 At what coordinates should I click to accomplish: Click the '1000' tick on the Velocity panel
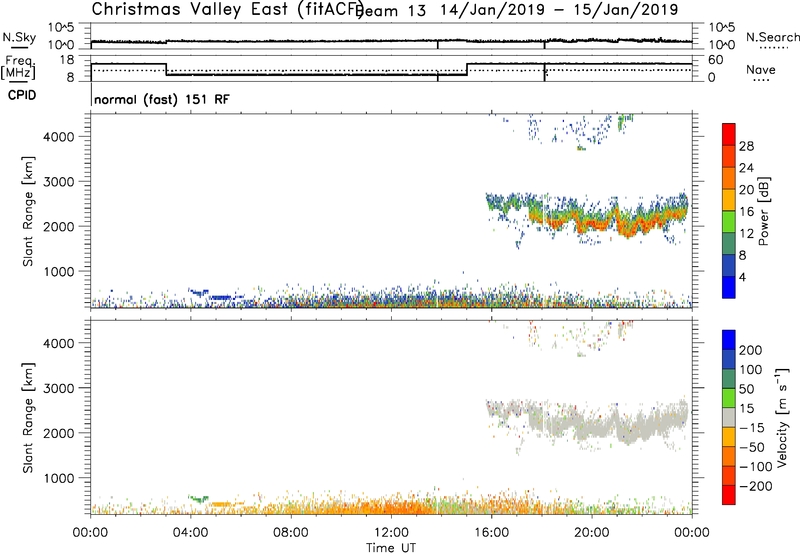coord(58,479)
